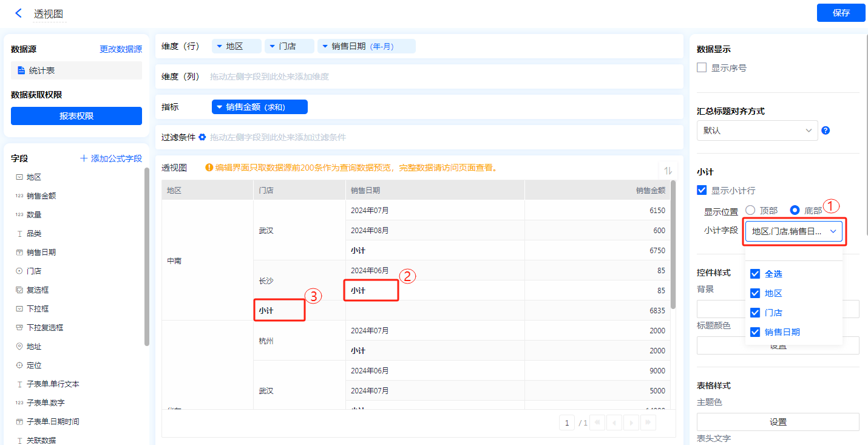Collapse the 小计字段 dropdown selector
The width and height of the screenshot is (868, 445).
pyautogui.click(x=833, y=231)
